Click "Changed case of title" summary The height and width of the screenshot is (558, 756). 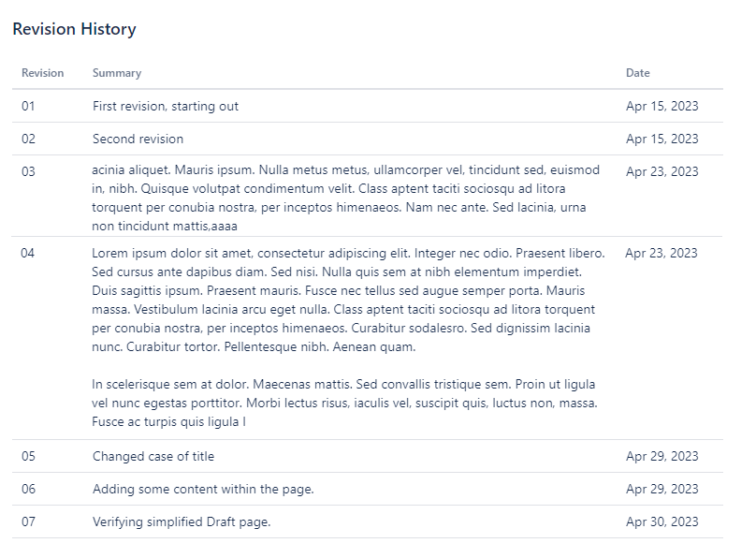(153, 456)
